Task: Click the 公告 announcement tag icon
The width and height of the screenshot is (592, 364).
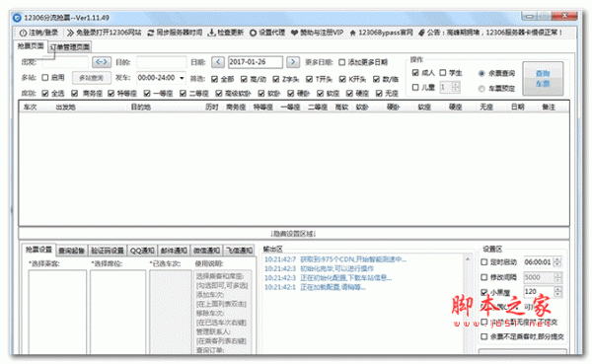Action: tap(421, 33)
